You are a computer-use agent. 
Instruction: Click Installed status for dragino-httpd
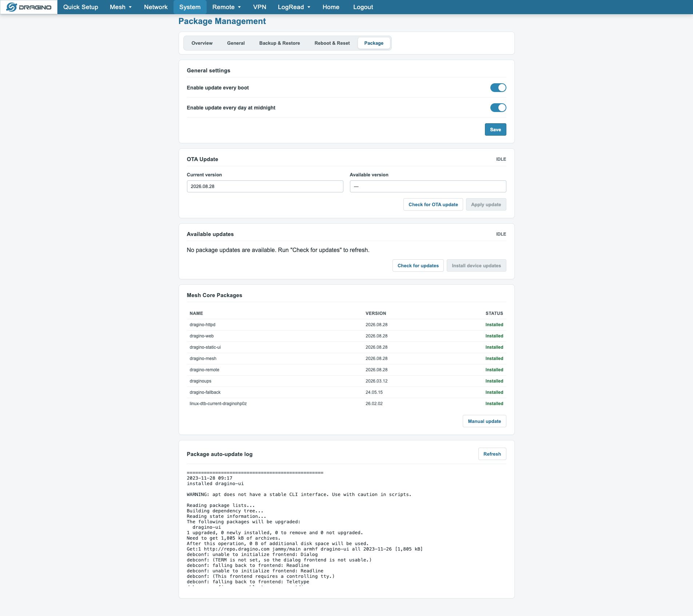click(x=494, y=325)
